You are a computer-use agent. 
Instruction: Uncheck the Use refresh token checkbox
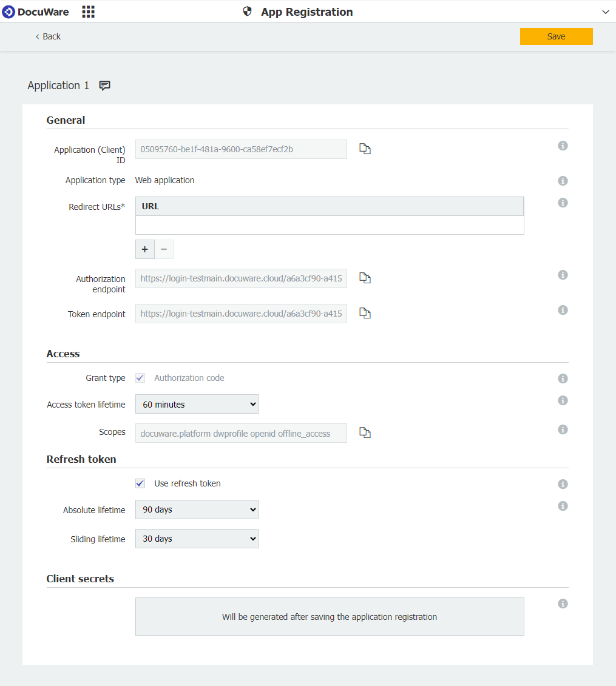(140, 483)
